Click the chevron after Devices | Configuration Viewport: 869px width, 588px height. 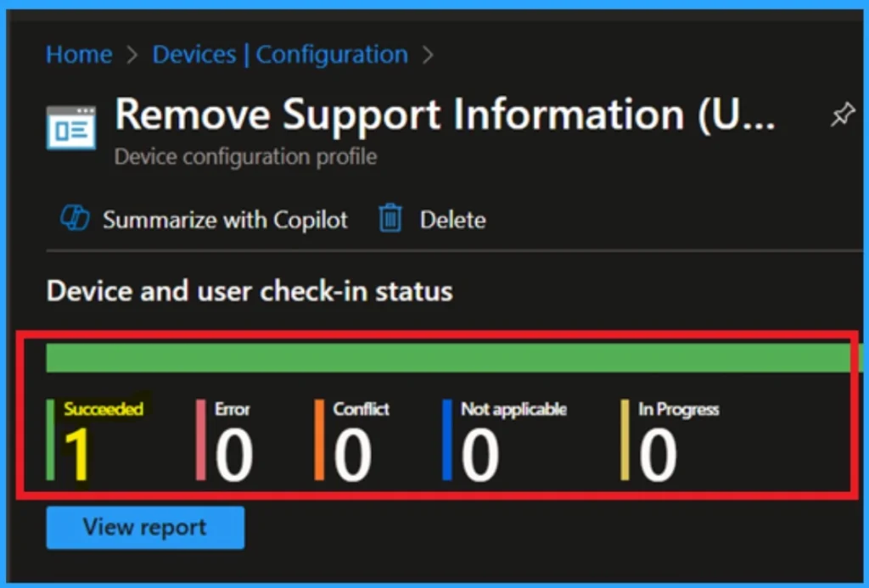click(x=429, y=53)
